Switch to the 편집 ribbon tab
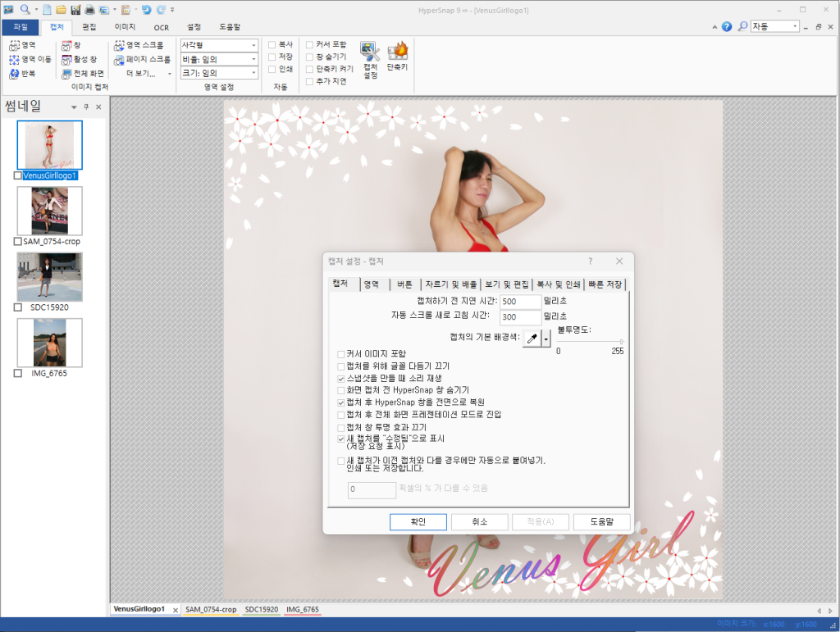The width and height of the screenshot is (840, 632). (89, 27)
